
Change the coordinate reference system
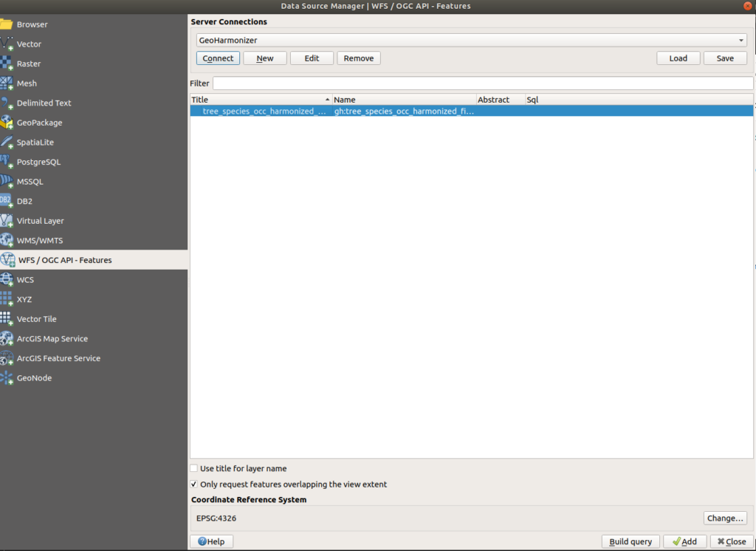pos(725,518)
